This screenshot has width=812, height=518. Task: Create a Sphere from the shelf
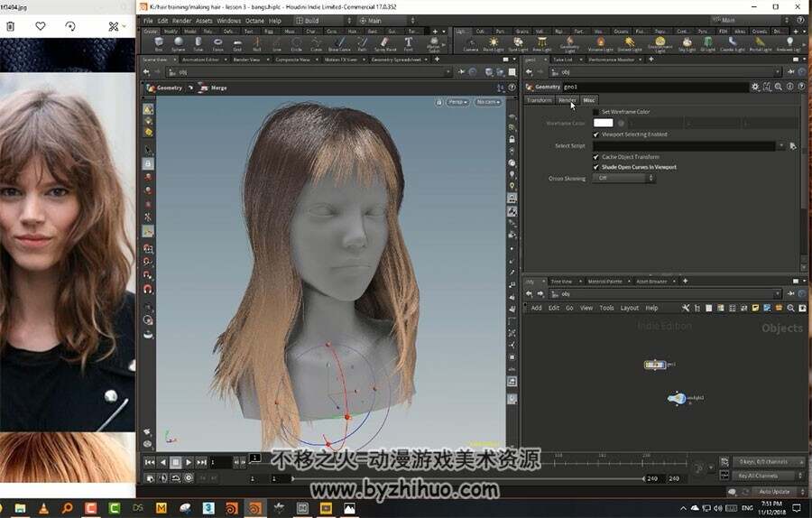(x=178, y=44)
